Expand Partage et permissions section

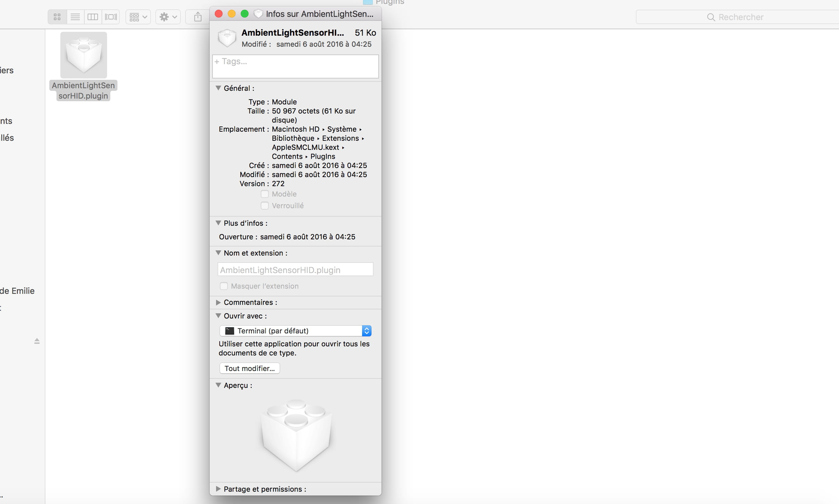[x=218, y=489]
